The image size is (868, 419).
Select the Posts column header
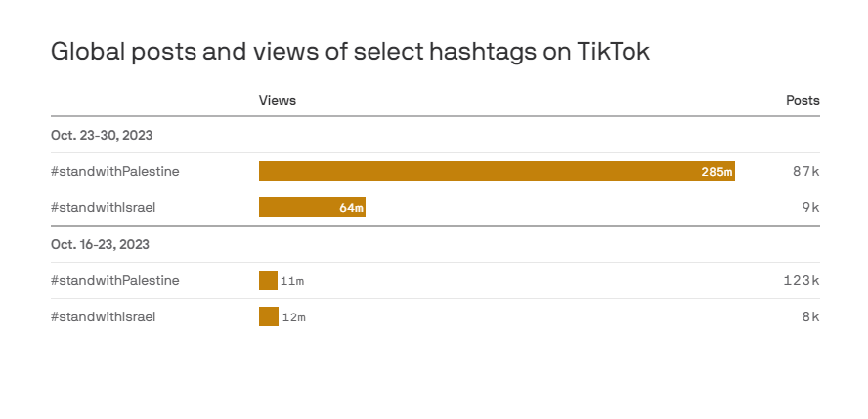(x=803, y=101)
